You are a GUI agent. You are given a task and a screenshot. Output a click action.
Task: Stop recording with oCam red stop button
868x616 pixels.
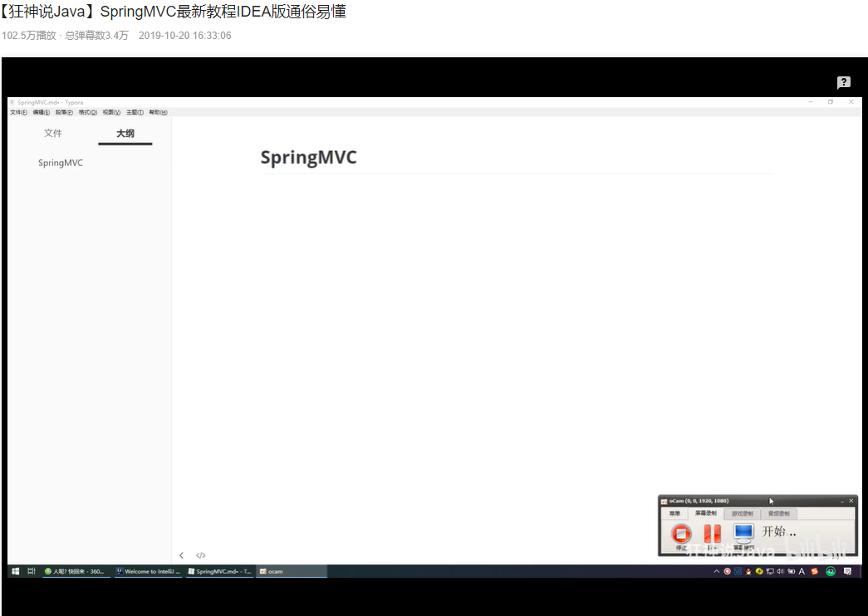point(681,534)
